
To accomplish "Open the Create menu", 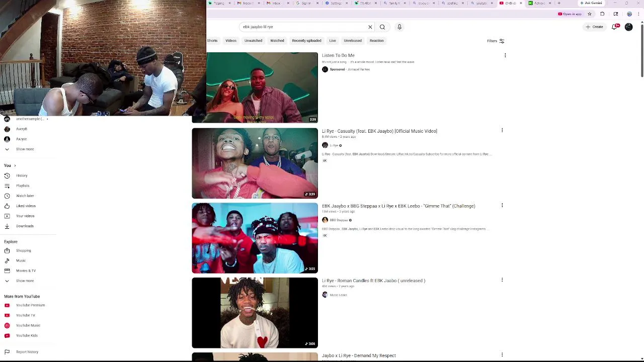I will point(594,27).
